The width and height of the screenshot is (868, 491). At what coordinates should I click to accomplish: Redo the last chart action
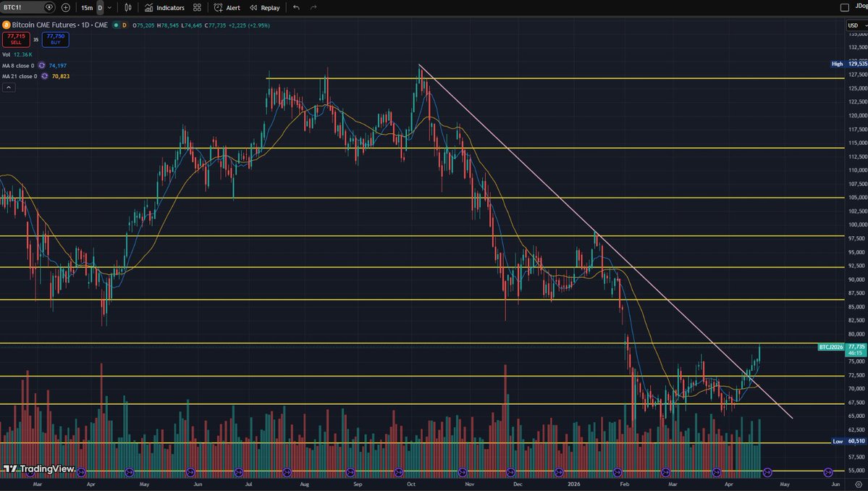pos(313,8)
